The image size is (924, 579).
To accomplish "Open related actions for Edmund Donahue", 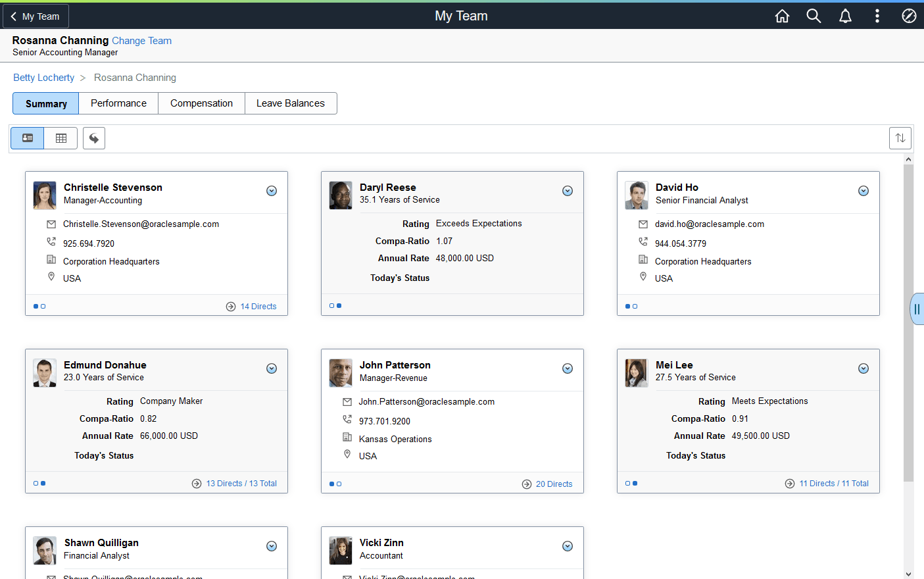I will point(272,368).
